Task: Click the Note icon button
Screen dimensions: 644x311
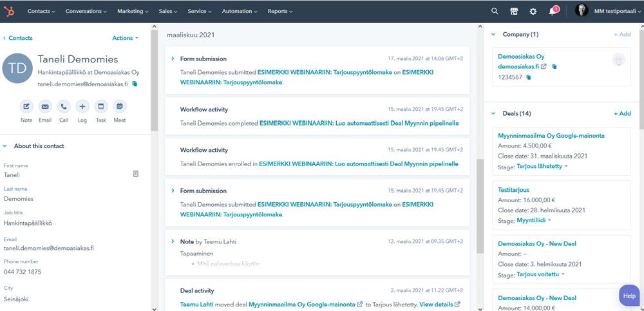Action: click(x=26, y=106)
